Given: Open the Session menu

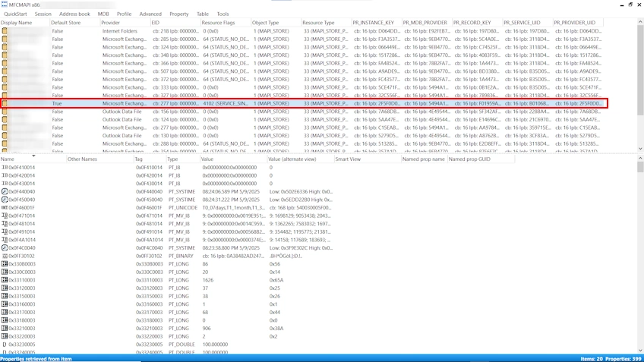Looking at the screenshot, I should pos(43,14).
